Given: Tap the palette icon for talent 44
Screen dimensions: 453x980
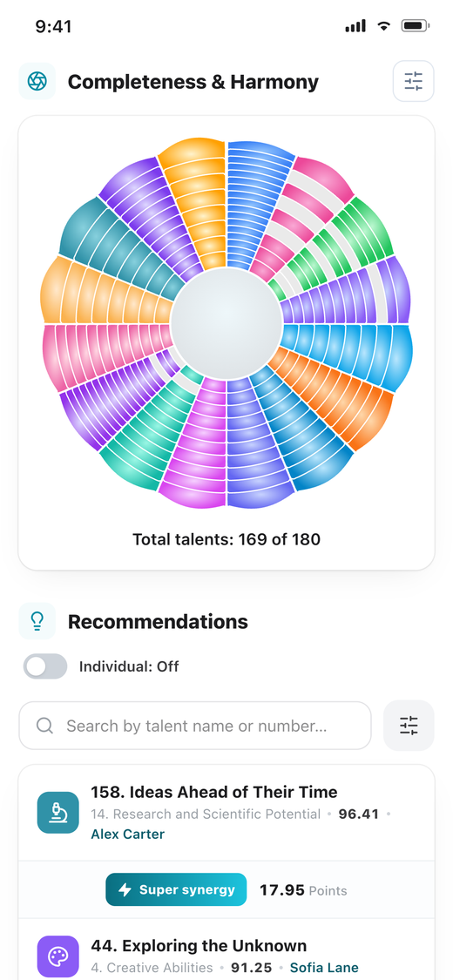Looking at the screenshot, I should [58, 956].
